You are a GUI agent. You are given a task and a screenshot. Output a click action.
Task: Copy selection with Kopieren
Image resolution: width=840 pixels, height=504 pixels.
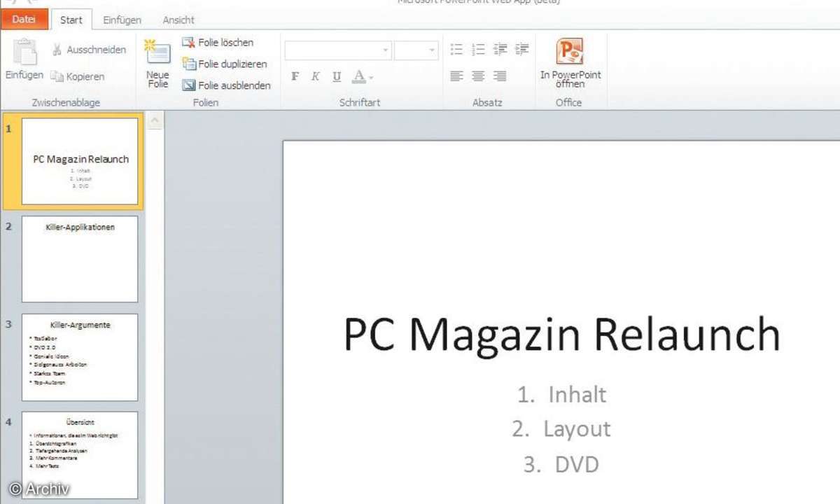click(x=78, y=76)
